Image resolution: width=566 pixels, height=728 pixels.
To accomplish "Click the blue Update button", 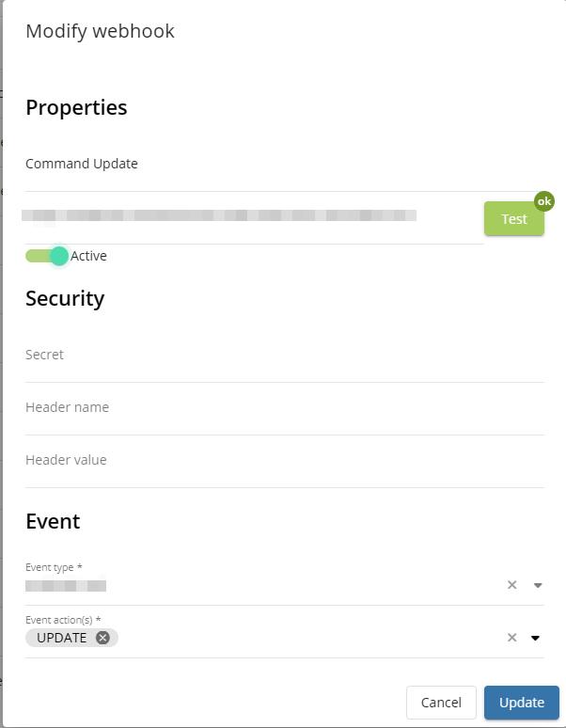I will [x=521, y=703].
